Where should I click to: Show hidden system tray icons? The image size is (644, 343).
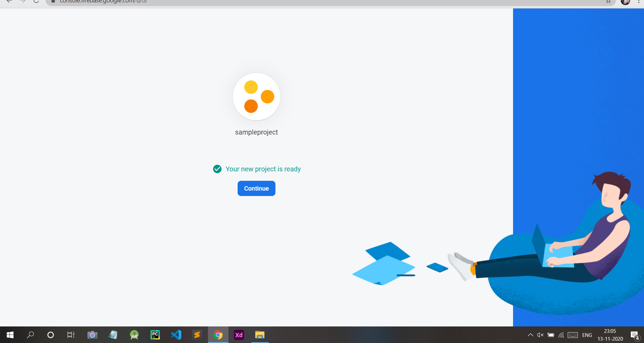point(530,335)
